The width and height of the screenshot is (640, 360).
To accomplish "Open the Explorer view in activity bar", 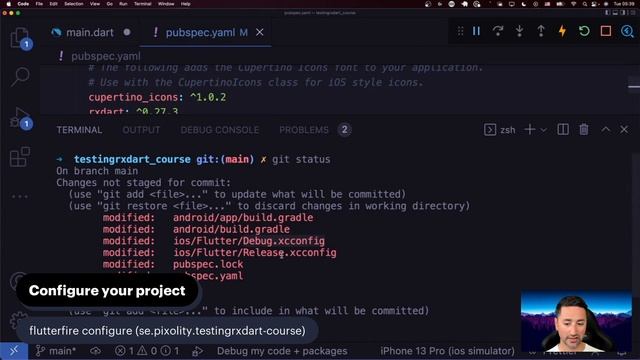I will pyautogui.click(x=19, y=38).
